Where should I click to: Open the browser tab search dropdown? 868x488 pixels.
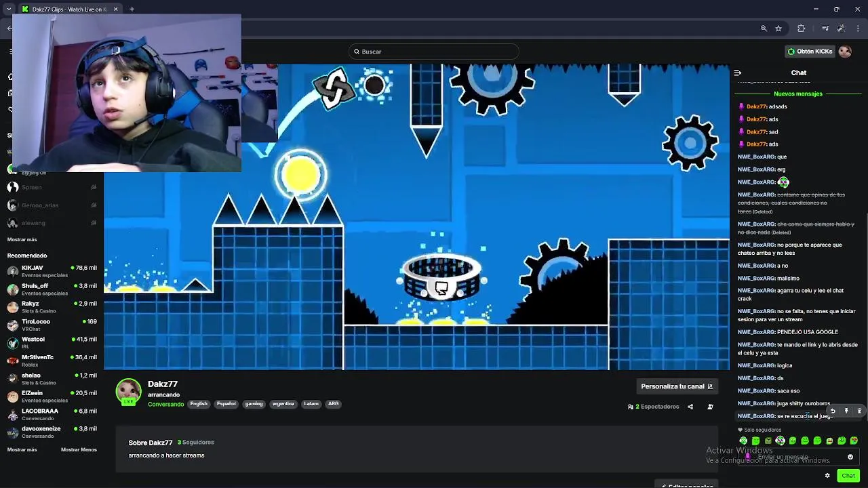pos(8,9)
